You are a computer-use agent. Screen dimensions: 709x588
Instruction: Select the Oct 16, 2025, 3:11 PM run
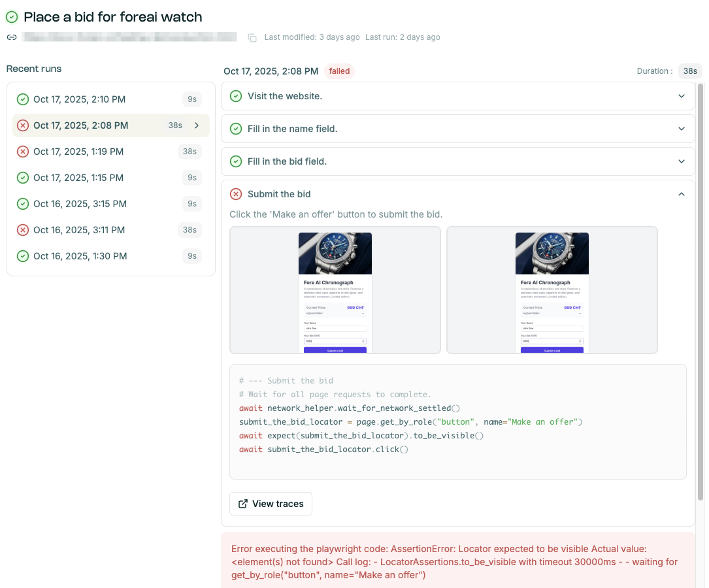(79, 230)
